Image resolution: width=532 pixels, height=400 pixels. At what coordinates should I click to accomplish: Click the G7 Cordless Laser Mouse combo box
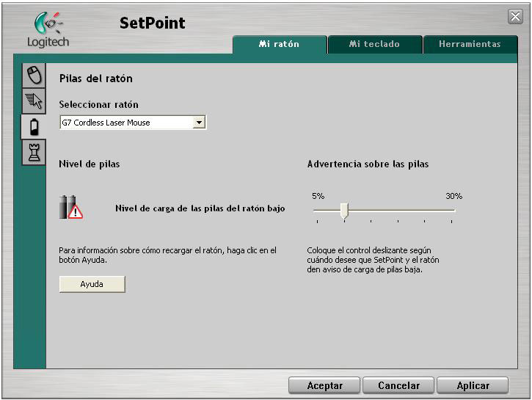(125, 123)
